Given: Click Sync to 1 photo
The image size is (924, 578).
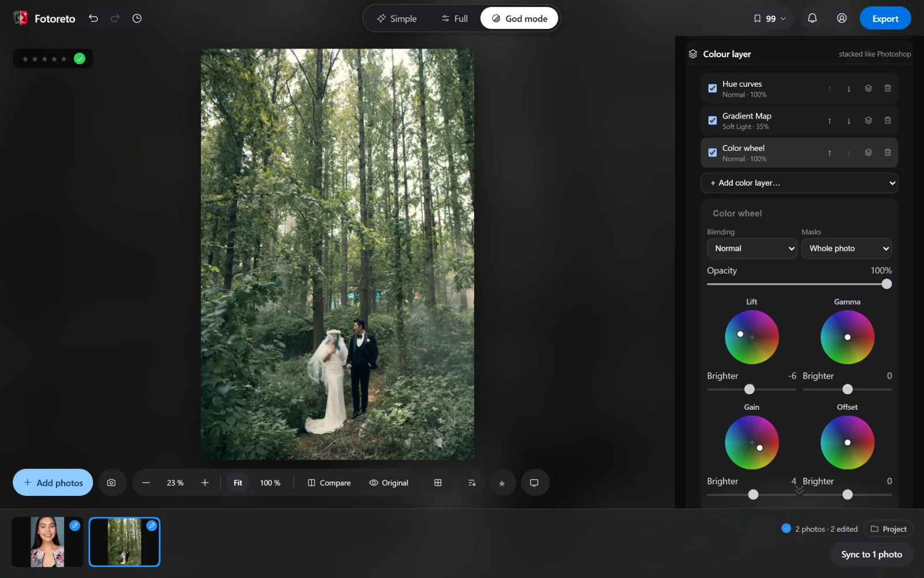Looking at the screenshot, I should [871, 554].
